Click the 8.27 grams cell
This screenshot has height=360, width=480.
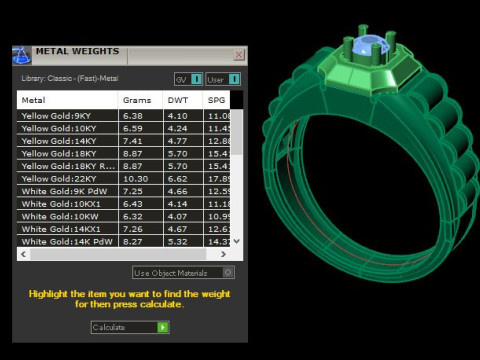(x=141, y=241)
